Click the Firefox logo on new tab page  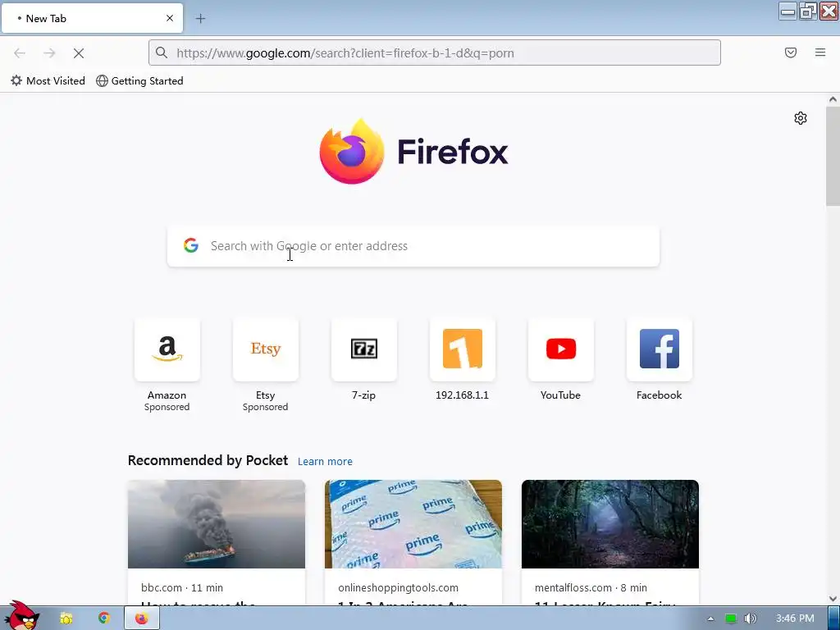pos(413,152)
